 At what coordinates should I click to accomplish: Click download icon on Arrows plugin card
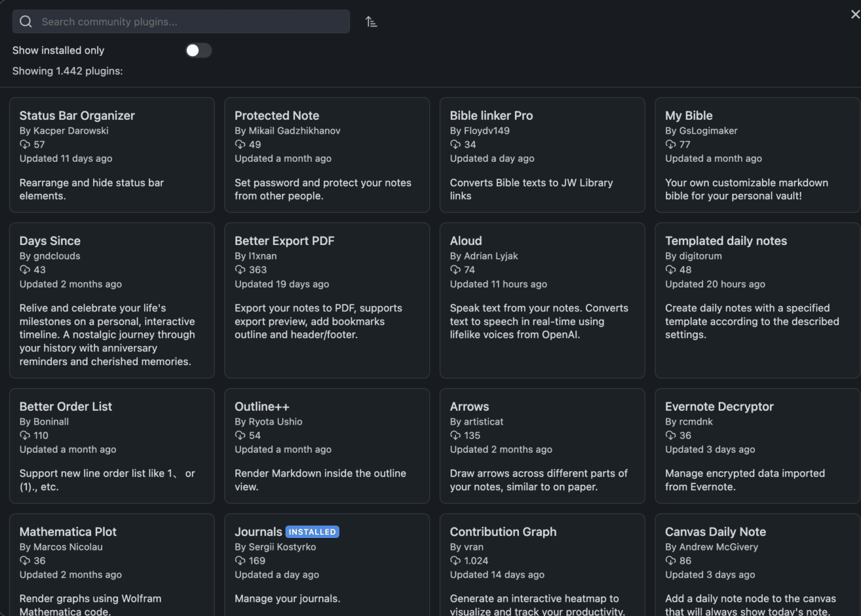point(455,435)
